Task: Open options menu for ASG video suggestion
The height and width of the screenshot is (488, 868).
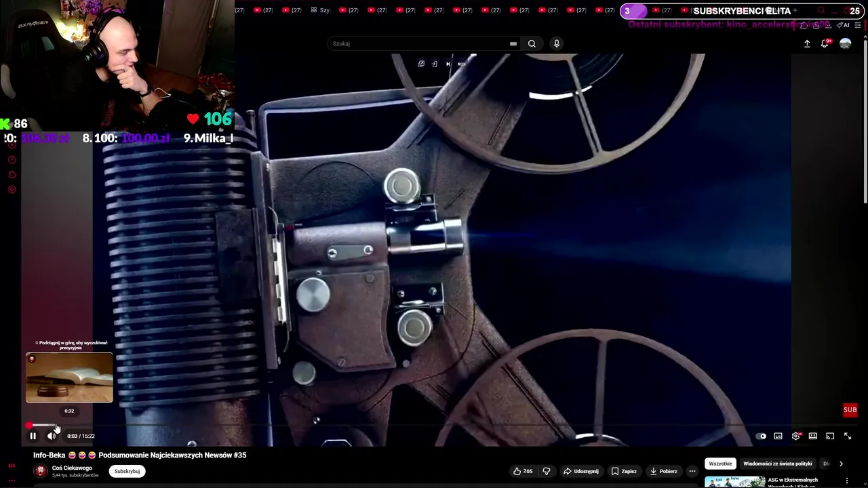Action: 846,481
